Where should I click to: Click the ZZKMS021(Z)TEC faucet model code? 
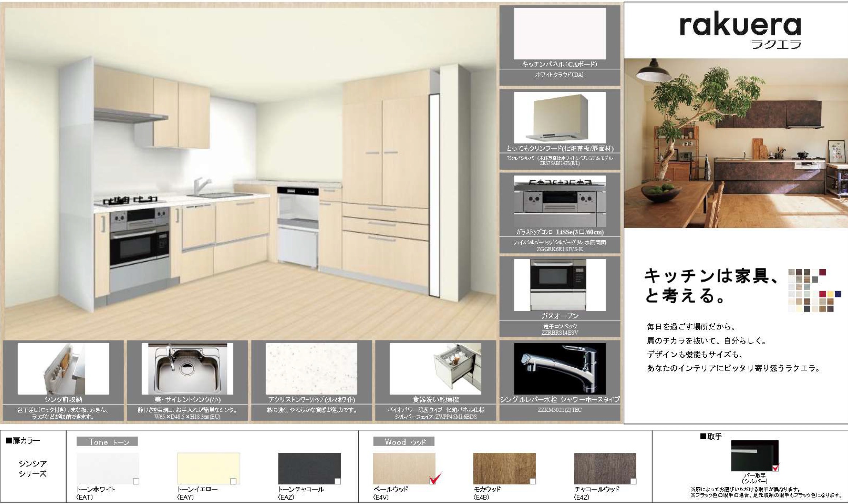click(x=560, y=410)
